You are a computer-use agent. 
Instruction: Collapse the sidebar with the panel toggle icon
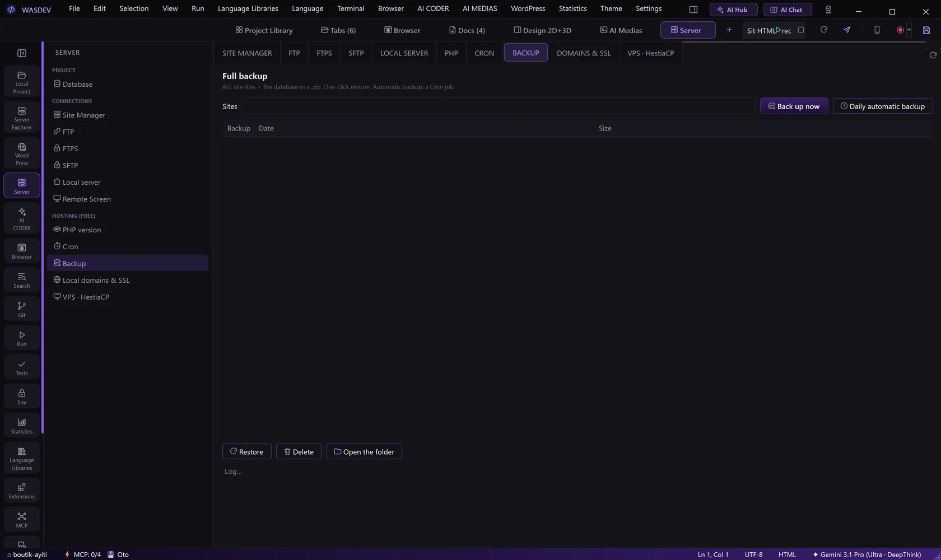(x=22, y=53)
